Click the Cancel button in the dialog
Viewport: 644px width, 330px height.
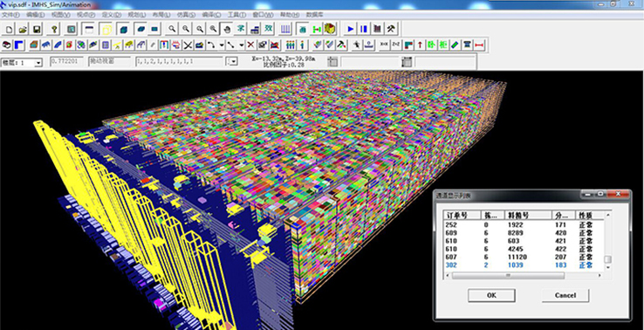565,295
